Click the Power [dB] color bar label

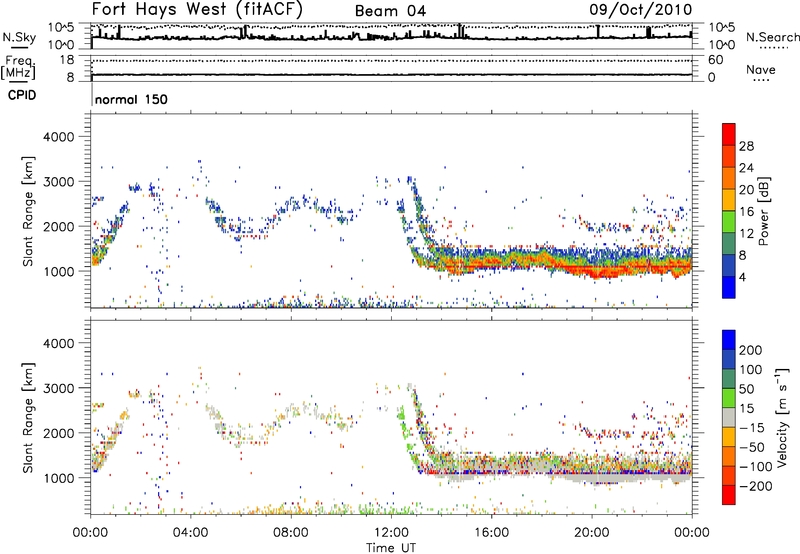click(763, 211)
